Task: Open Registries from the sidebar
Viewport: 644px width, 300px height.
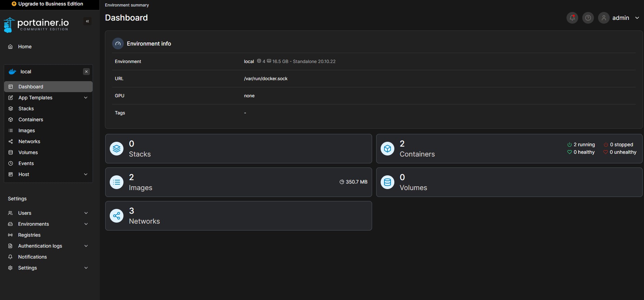Action: 48,235
